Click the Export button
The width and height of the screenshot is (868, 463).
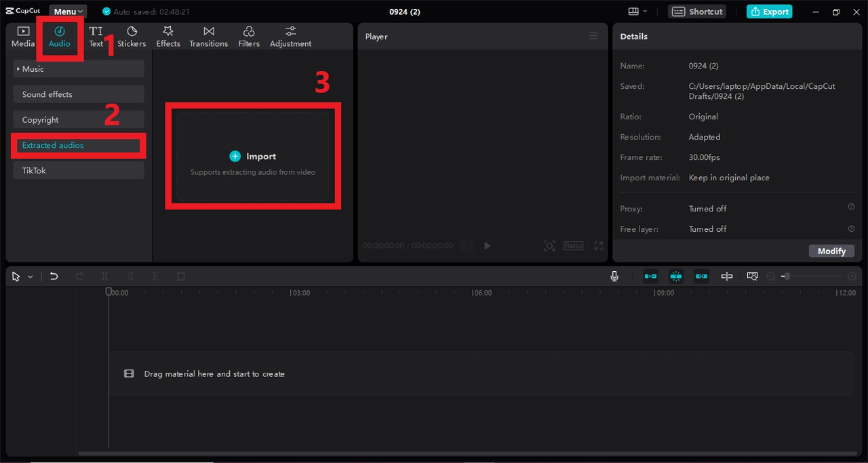tap(769, 12)
